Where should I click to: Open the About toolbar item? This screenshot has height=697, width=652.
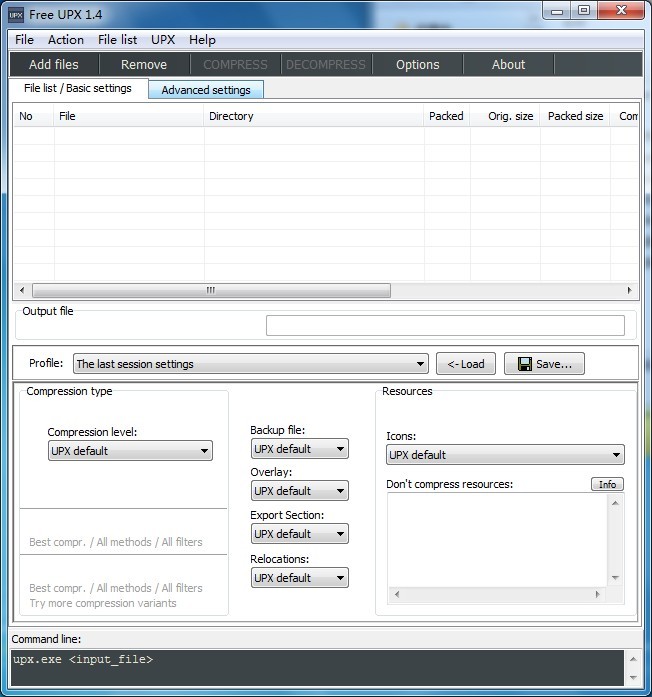tap(508, 64)
